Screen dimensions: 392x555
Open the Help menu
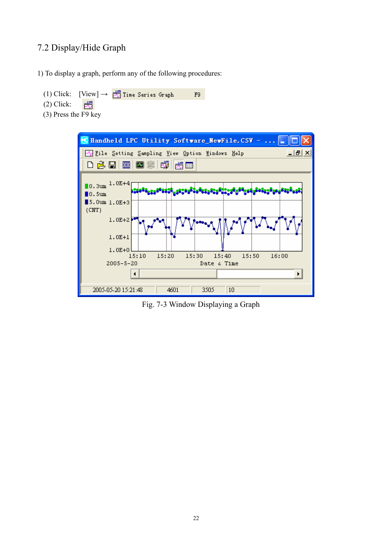(238, 153)
